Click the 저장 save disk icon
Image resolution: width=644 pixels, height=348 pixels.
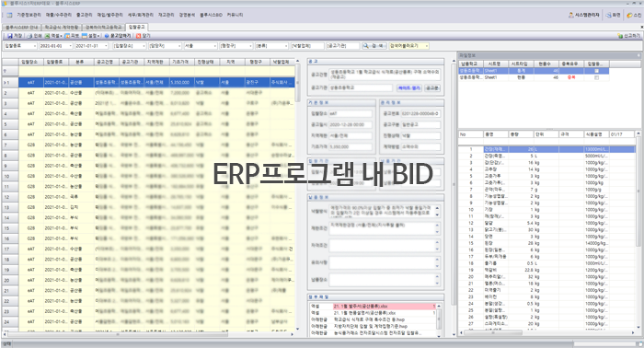(x=10, y=36)
